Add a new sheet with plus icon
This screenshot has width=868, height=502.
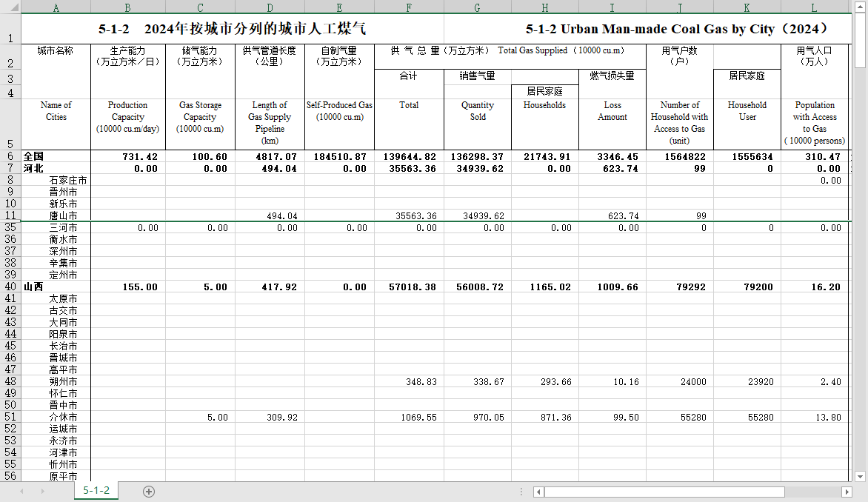[148, 492]
